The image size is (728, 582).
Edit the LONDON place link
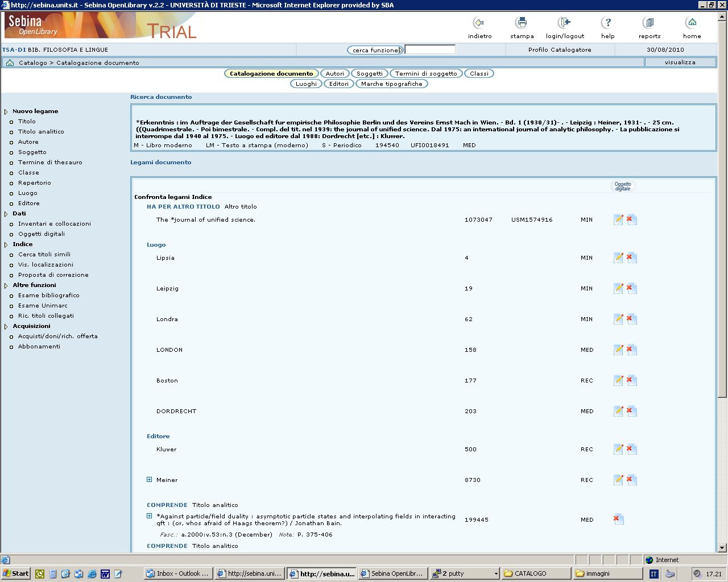click(618, 350)
